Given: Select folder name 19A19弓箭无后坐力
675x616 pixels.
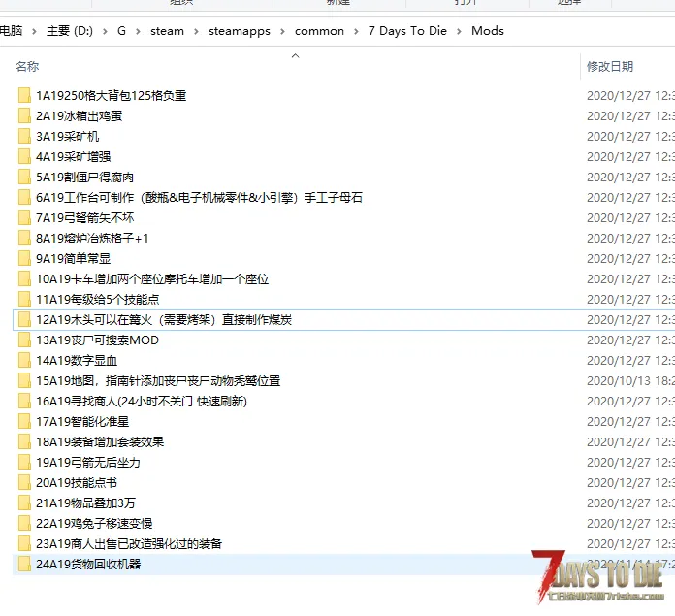Looking at the screenshot, I should pos(88,463).
